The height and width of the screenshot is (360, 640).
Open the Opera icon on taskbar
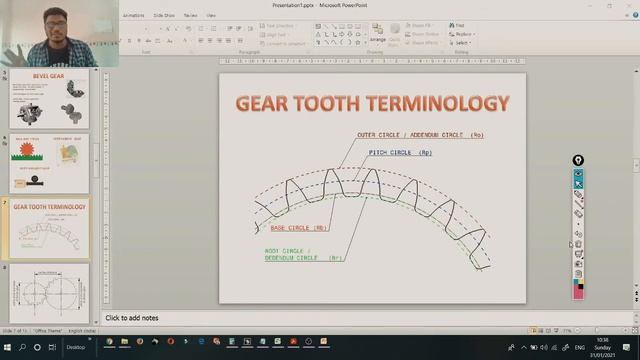tap(171, 342)
